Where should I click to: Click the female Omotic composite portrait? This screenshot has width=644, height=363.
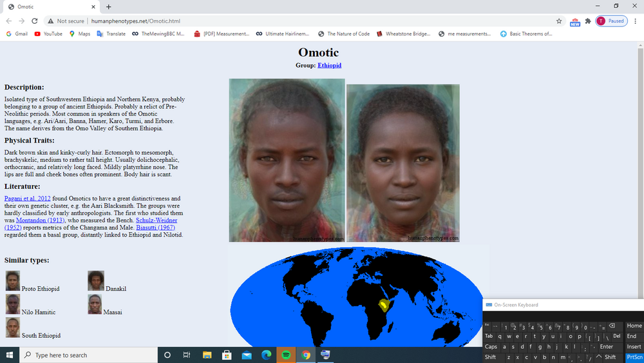pyautogui.click(x=403, y=163)
